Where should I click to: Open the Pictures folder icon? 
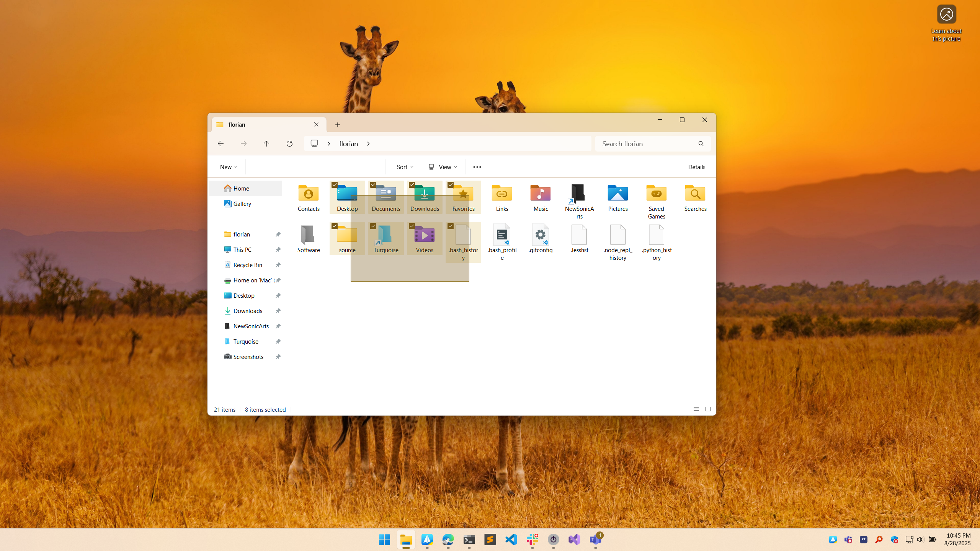coord(617,194)
